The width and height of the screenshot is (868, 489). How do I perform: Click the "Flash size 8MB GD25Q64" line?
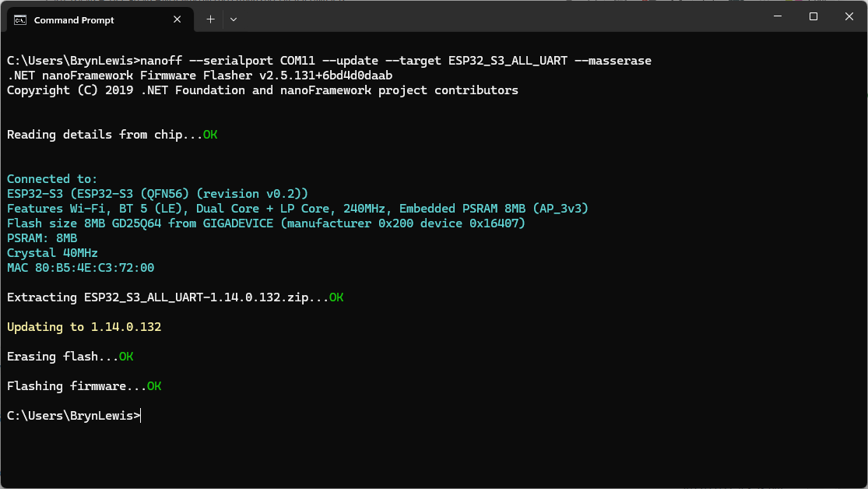point(265,223)
